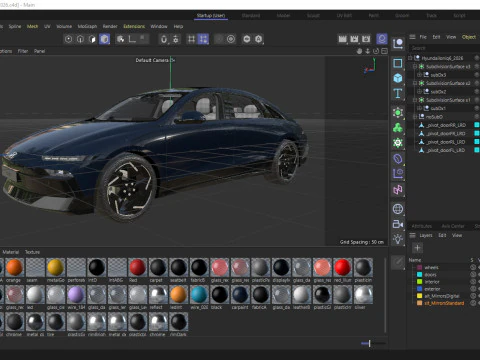Collapse the HyundaiIoniq6_2026 root object
Screen dimensions: 480x360
[410, 58]
